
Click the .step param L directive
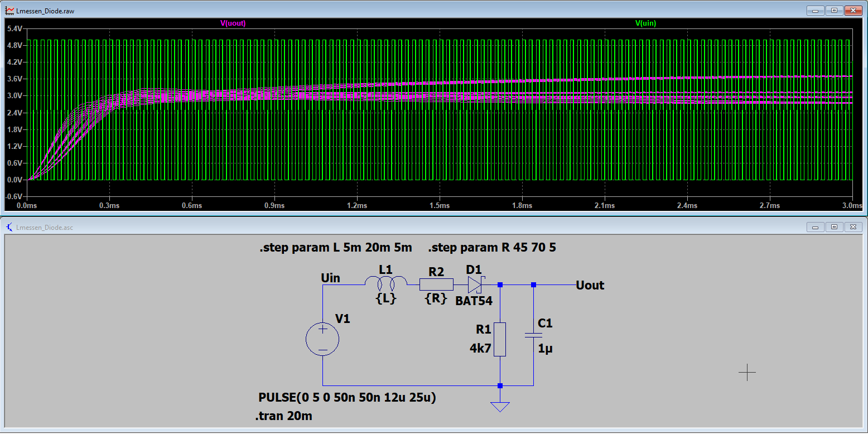click(336, 248)
